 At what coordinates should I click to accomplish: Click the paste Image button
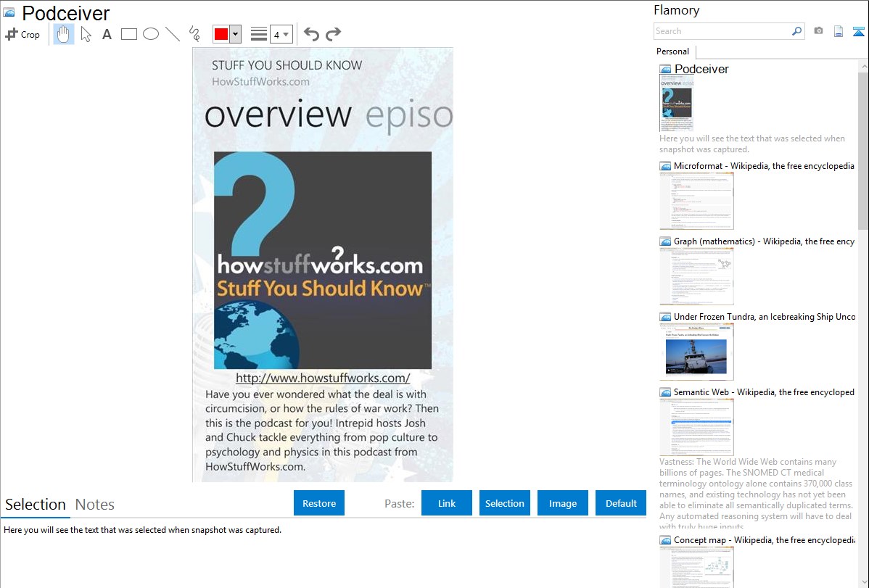(562, 503)
